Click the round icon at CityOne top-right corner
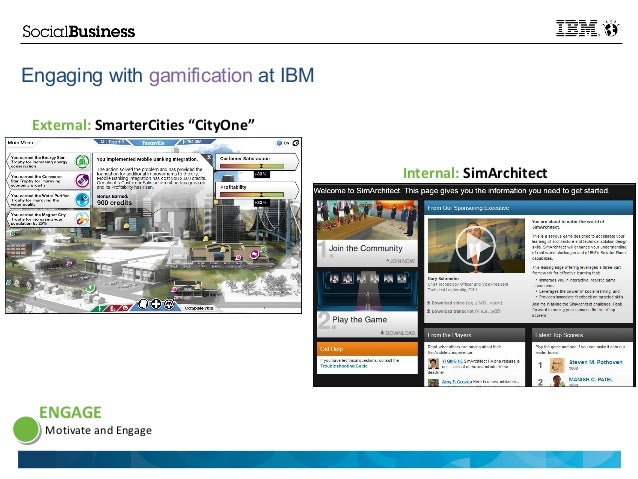 pos(296,143)
